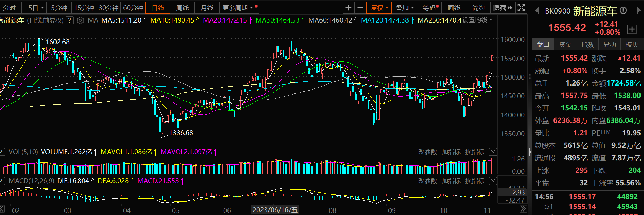Open the 复权 dropdown
The height and width of the screenshot is (215, 644).
point(379,8)
